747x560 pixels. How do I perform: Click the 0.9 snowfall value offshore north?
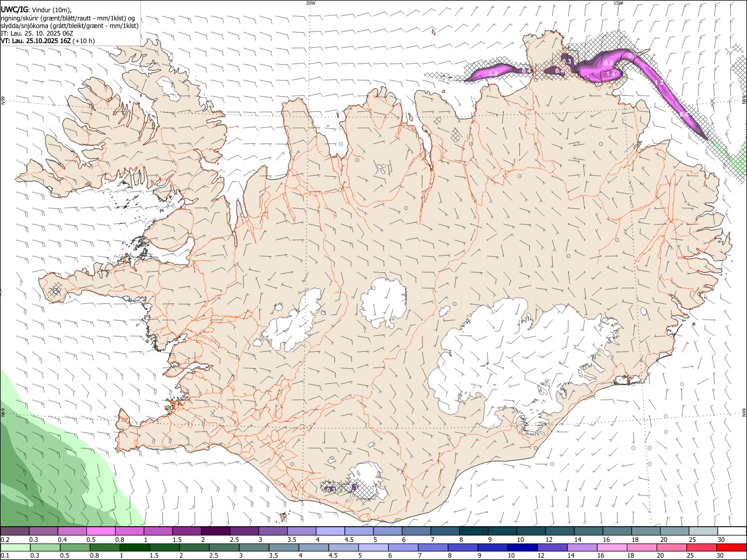(x=493, y=73)
